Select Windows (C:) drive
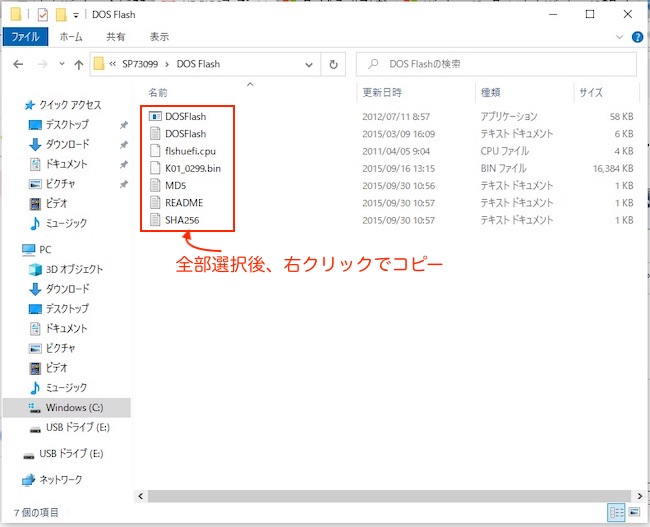Screen dimensions: 650x527 [75, 408]
